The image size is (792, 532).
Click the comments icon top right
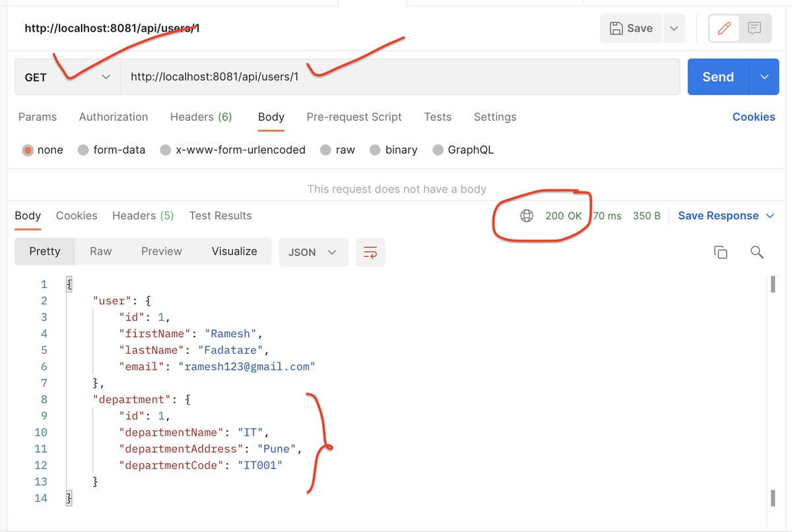point(754,28)
